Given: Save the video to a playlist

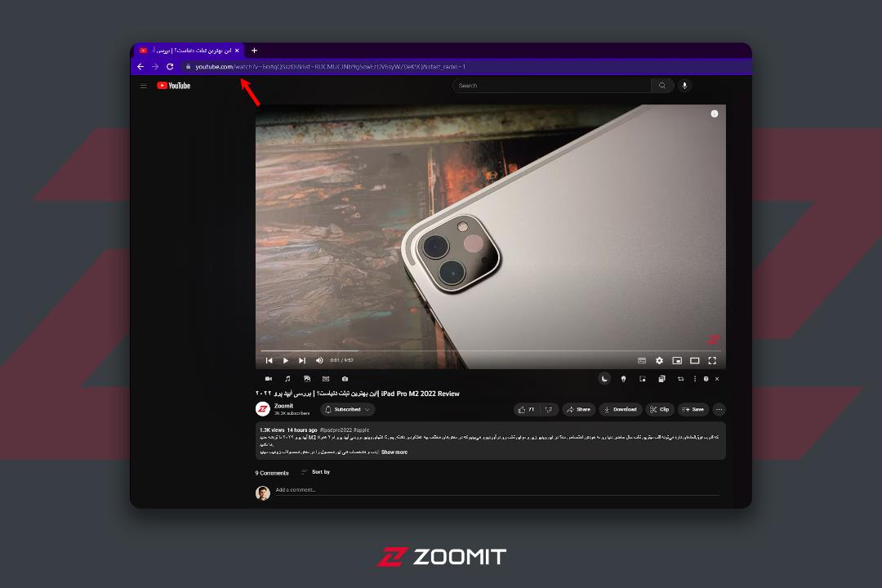Looking at the screenshot, I should [x=693, y=410].
